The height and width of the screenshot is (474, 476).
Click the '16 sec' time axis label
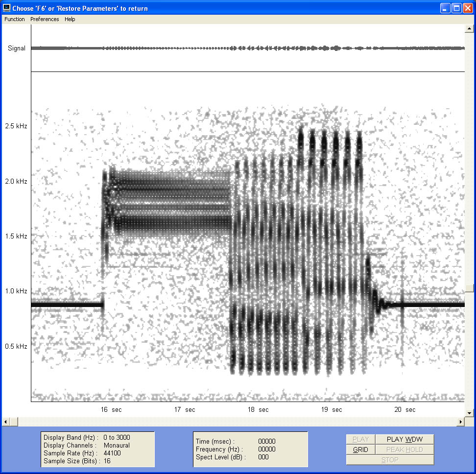[111, 410]
